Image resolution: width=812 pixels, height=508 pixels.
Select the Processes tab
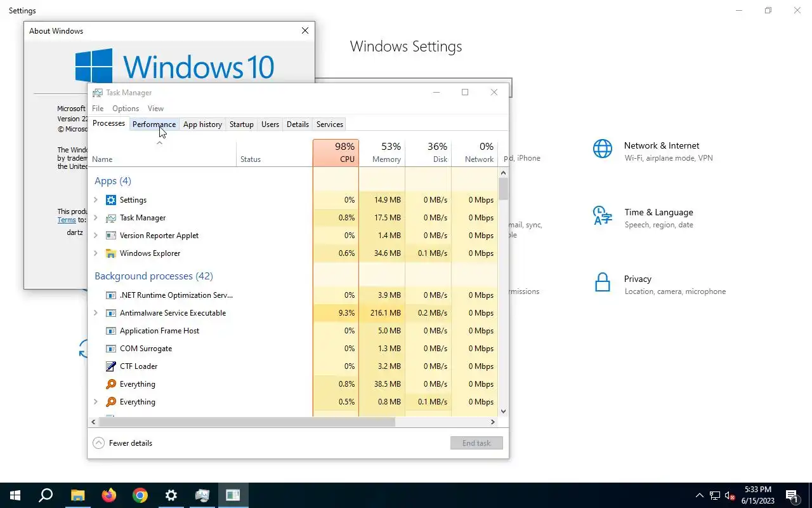(108, 123)
